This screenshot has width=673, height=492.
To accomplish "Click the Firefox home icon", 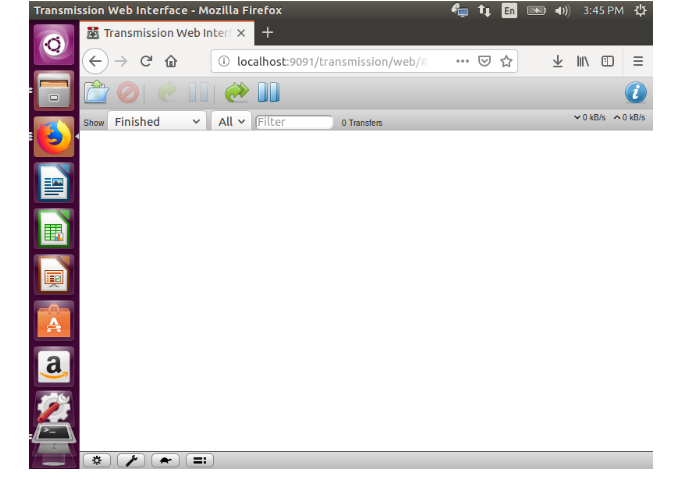I will (171, 61).
